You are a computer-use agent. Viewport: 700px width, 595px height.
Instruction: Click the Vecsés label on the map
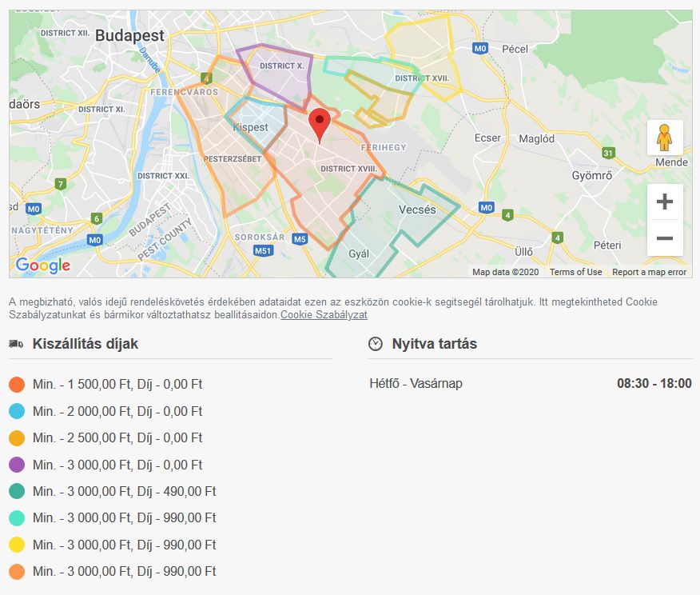click(x=417, y=210)
